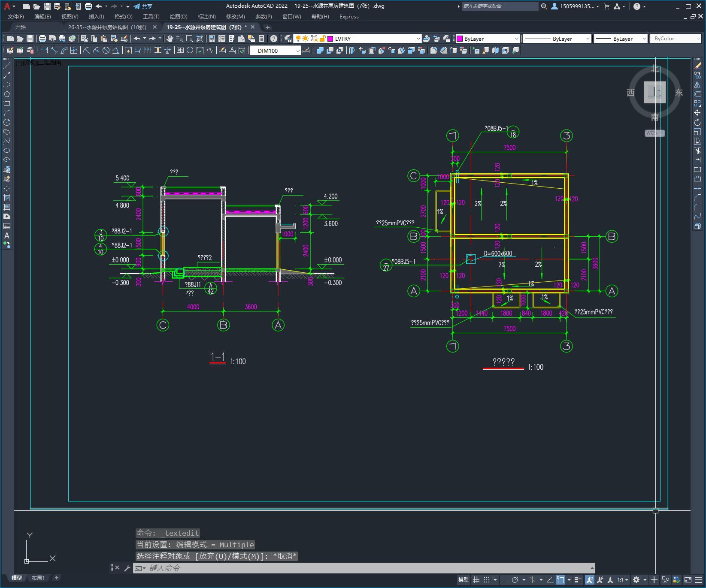Screen dimensions: 706x588
Task: Select the Diameter dimension icon
Action: click(x=106, y=51)
